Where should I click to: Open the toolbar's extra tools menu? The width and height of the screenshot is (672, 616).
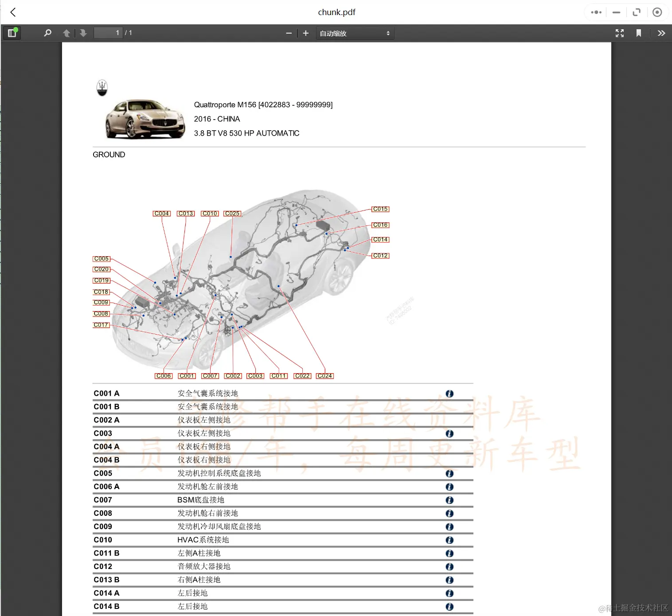[661, 33]
